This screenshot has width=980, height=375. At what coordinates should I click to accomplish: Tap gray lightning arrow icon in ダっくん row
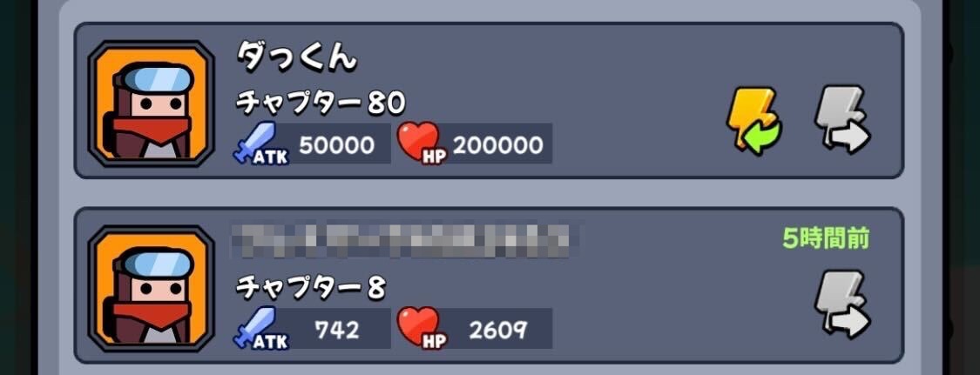click(842, 120)
